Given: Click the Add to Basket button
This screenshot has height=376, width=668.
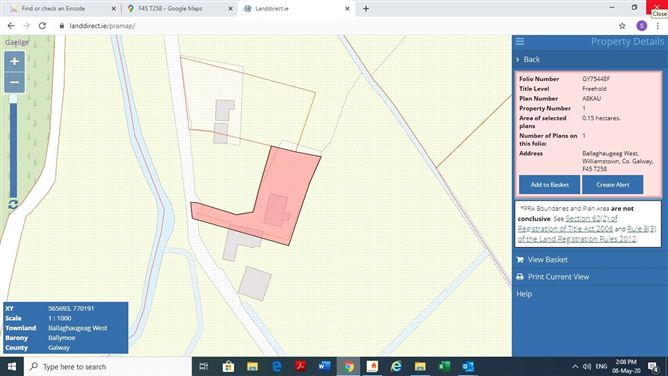Looking at the screenshot, I should point(550,185).
